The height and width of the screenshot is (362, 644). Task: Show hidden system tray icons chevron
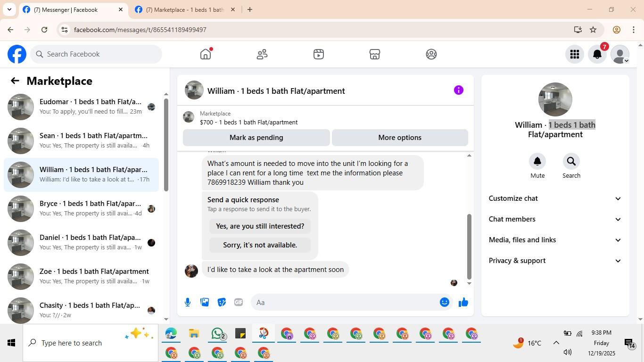pyautogui.click(x=556, y=343)
